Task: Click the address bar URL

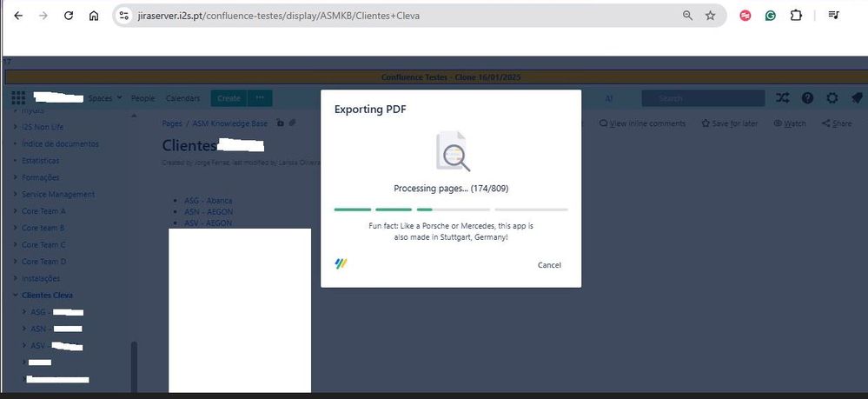Action: (x=278, y=16)
